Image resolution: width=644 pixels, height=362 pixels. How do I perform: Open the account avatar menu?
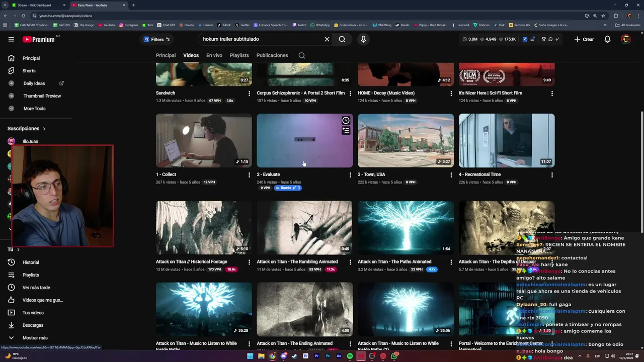pyautogui.click(x=626, y=39)
